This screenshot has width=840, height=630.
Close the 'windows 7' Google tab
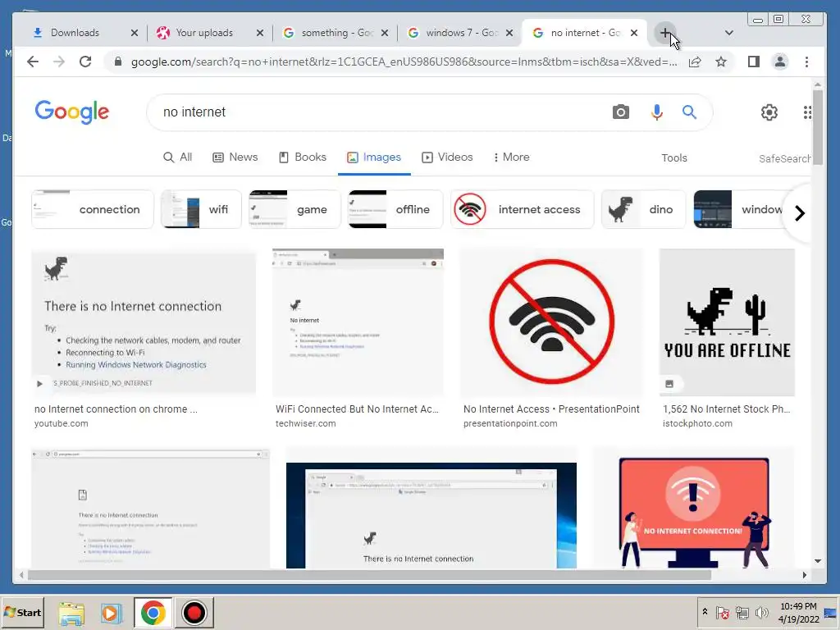click(x=509, y=33)
